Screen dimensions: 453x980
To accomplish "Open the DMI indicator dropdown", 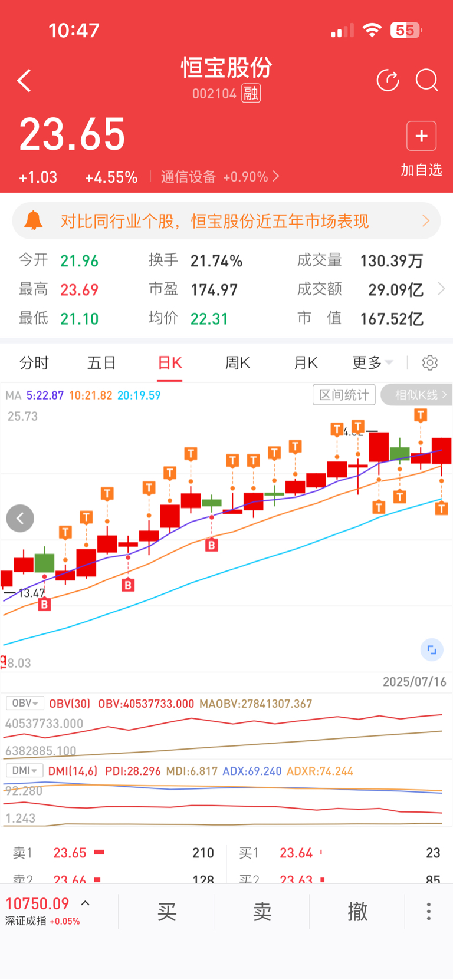I will click(24, 770).
